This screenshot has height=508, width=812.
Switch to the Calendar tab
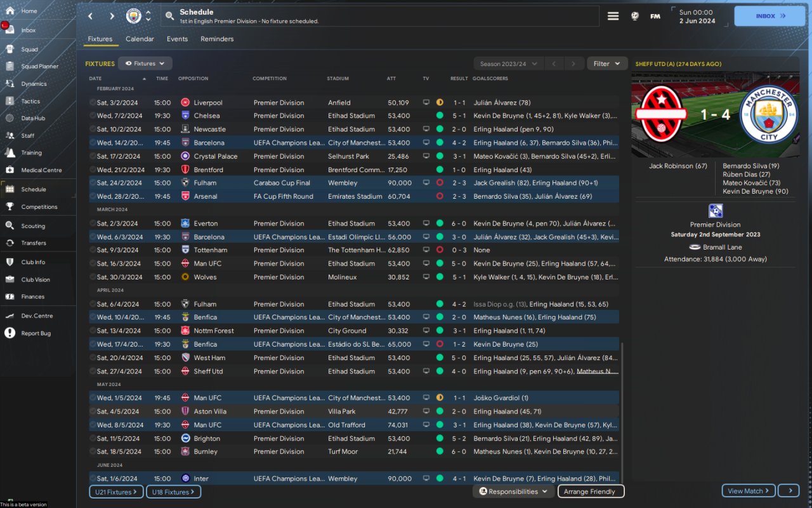pyautogui.click(x=140, y=39)
